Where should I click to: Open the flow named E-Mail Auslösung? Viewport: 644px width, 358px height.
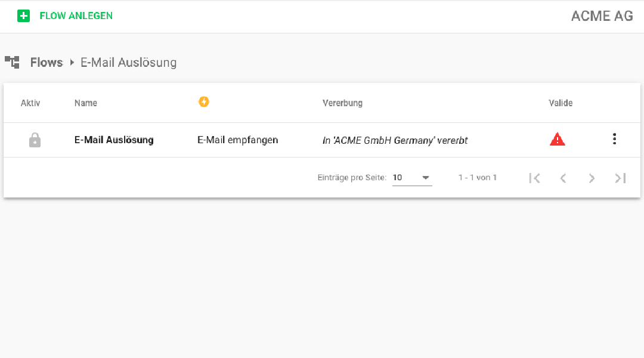coord(114,140)
